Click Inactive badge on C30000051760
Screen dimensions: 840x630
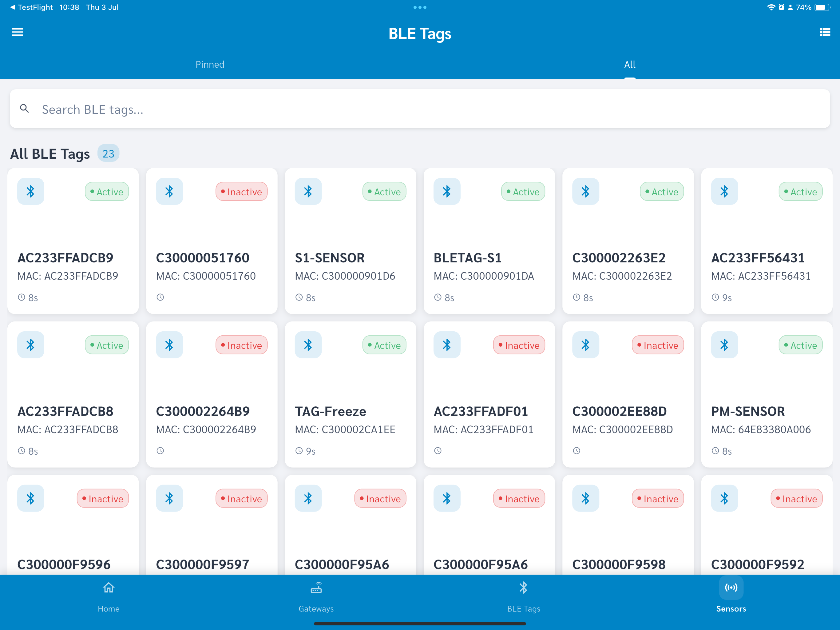pos(242,192)
